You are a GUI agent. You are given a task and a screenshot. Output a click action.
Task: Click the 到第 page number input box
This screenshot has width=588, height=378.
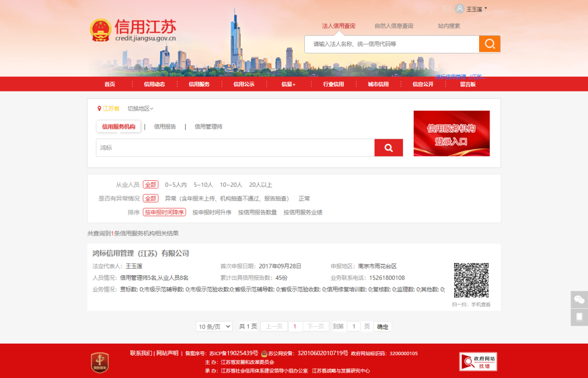354,327
